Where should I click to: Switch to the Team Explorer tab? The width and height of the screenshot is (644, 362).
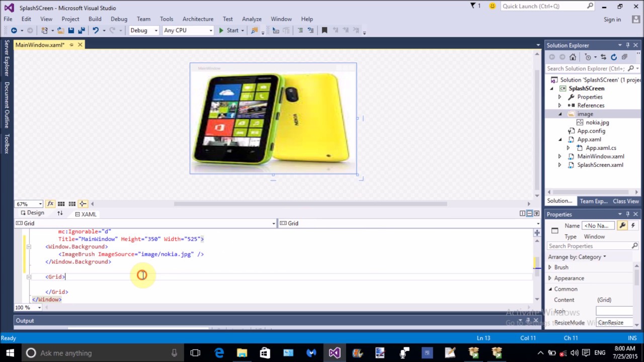[x=593, y=201]
